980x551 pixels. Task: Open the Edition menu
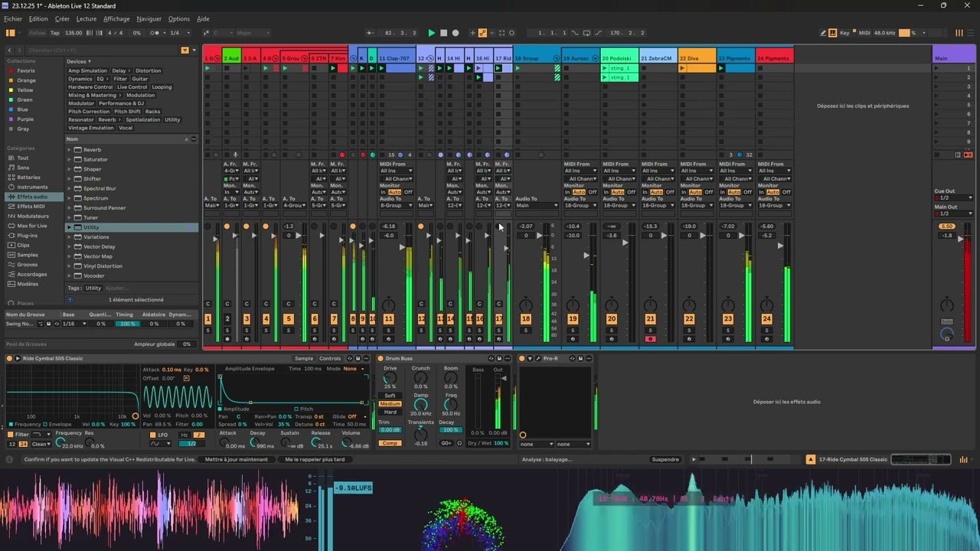tap(38, 19)
